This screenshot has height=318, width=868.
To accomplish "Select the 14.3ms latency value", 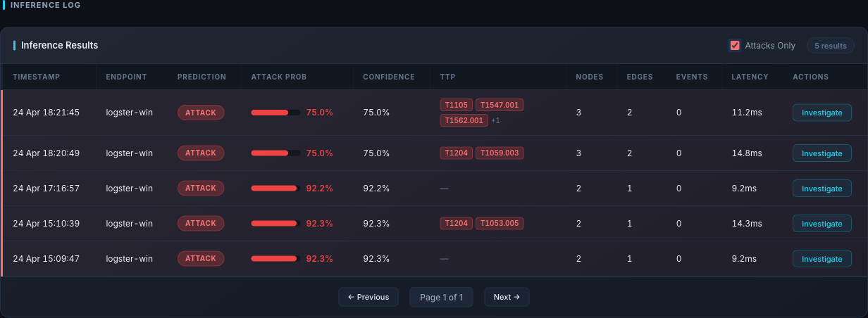I will 747,223.
